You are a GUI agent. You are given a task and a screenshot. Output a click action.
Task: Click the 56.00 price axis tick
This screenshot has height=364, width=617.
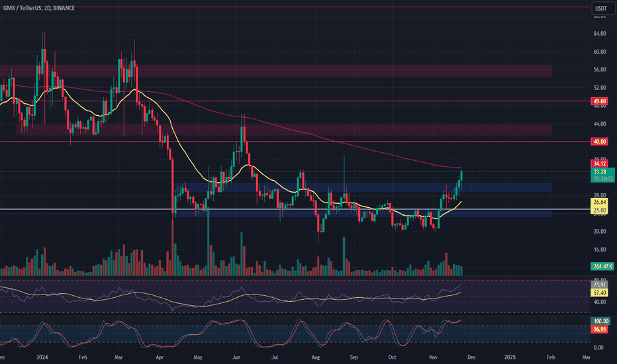(x=599, y=69)
